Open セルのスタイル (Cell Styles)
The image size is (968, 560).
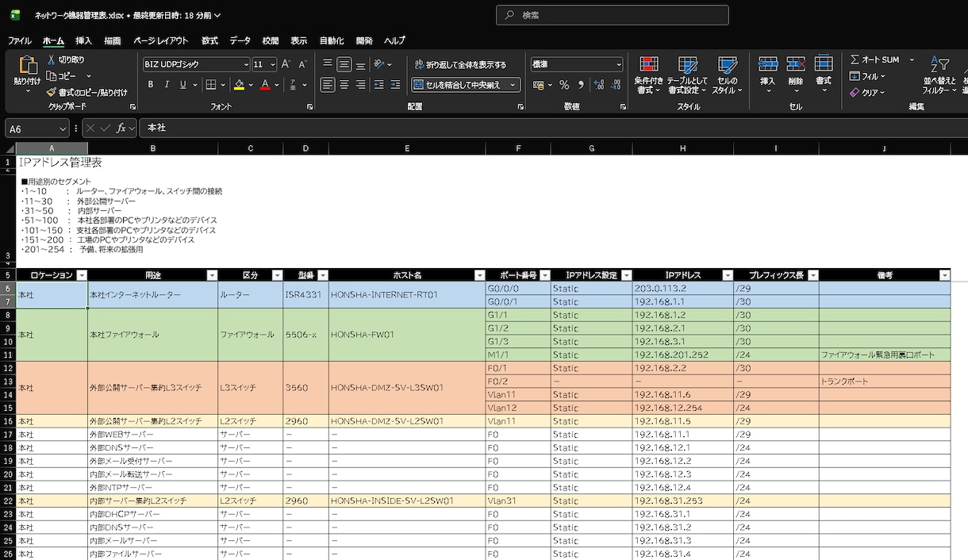(x=727, y=75)
